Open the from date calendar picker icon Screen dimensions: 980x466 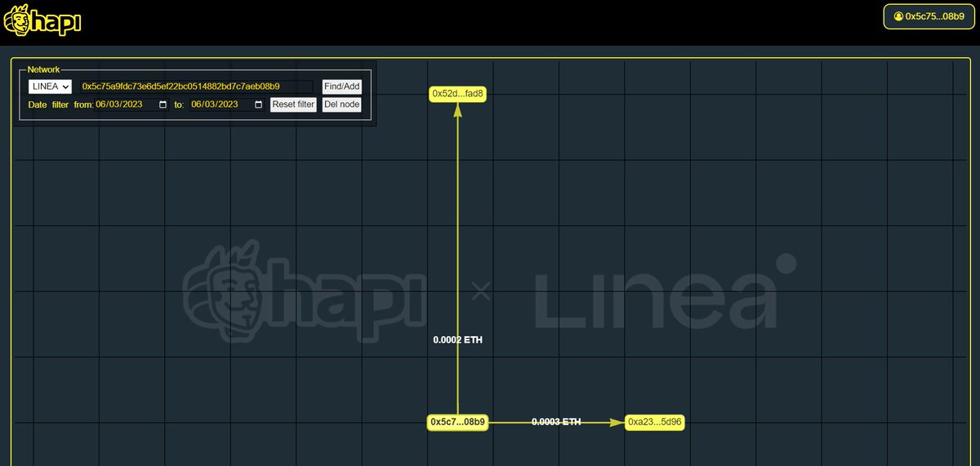163,104
